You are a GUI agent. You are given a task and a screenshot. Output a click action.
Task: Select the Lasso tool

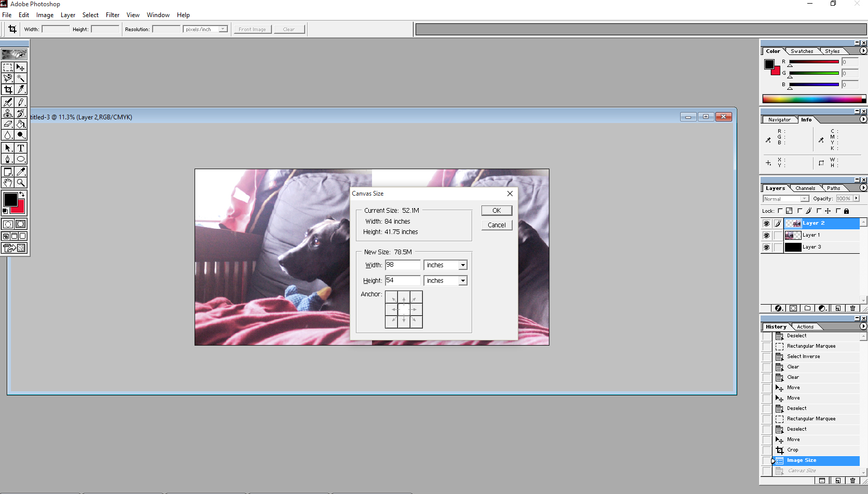pyautogui.click(x=8, y=78)
